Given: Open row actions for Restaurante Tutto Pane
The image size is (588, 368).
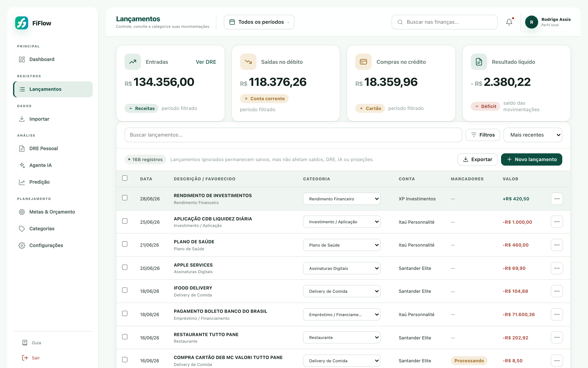Looking at the screenshot, I should pos(557,337).
